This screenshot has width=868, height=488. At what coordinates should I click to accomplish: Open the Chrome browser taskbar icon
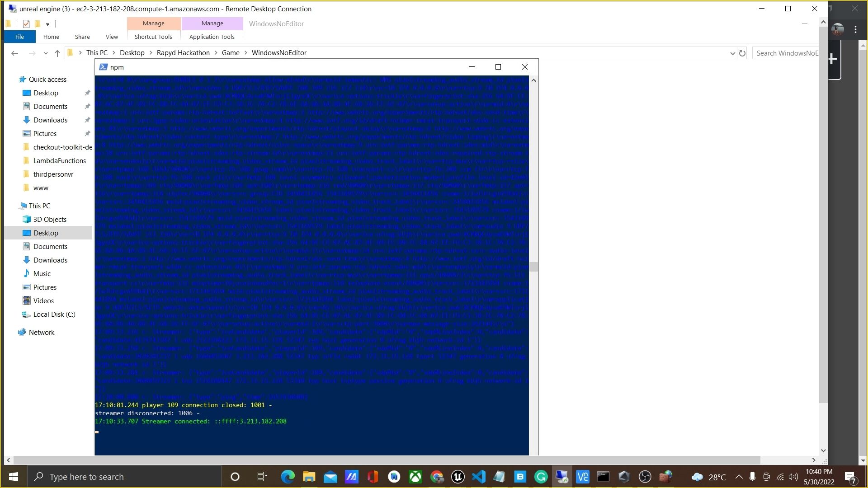click(x=437, y=477)
